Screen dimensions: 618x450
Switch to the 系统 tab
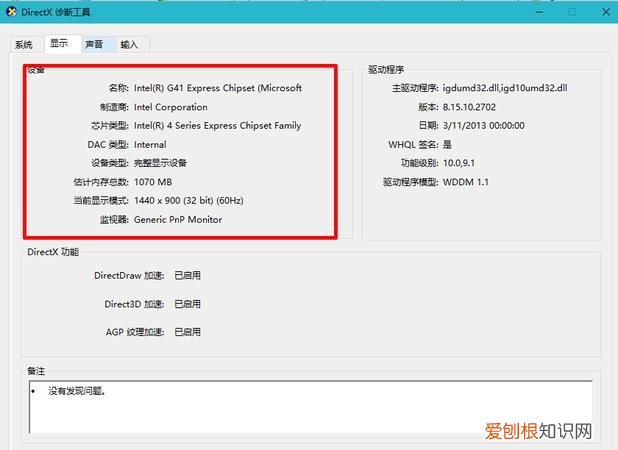pos(24,44)
